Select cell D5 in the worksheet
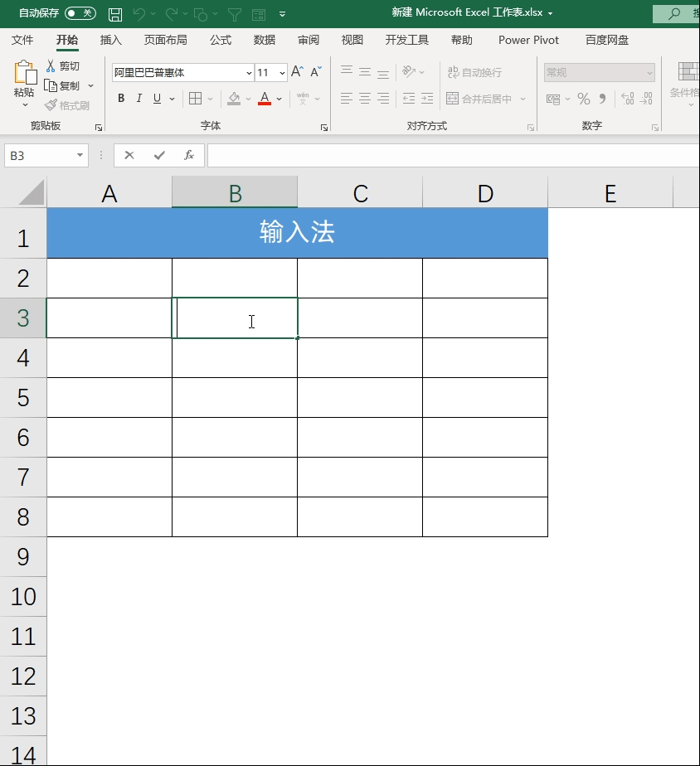This screenshot has width=700, height=766. point(485,397)
